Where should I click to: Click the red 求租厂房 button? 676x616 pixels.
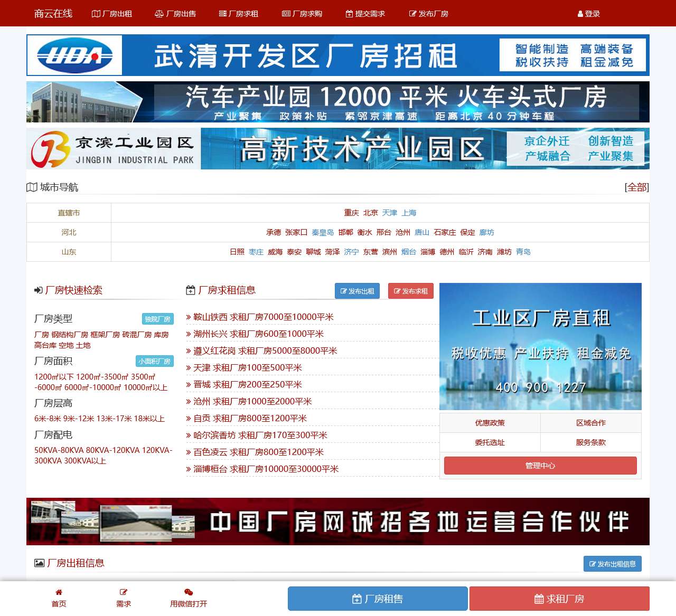tap(559, 599)
